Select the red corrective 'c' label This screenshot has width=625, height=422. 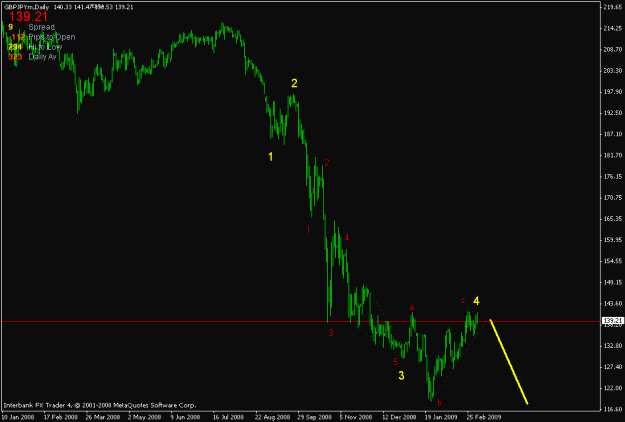(463, 300)
